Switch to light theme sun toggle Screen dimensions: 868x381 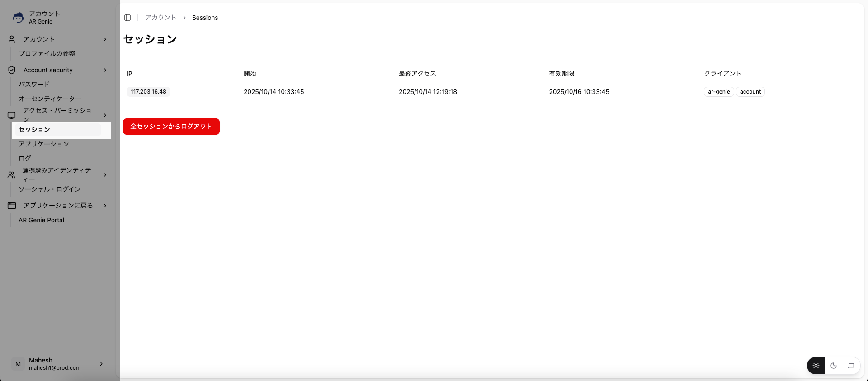[x=816, y=366]
